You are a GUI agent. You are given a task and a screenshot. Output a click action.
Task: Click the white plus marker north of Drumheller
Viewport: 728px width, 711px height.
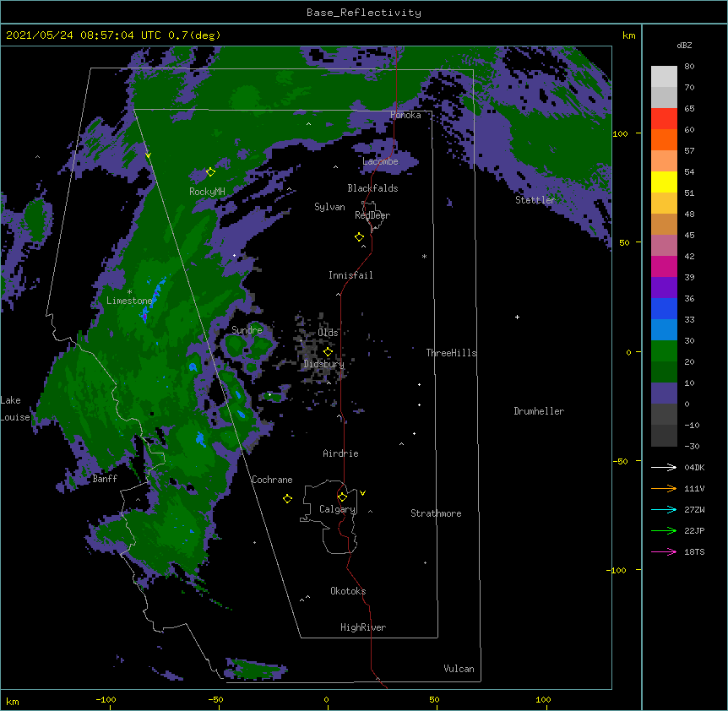pyautogui.click(x=517, y=317)
